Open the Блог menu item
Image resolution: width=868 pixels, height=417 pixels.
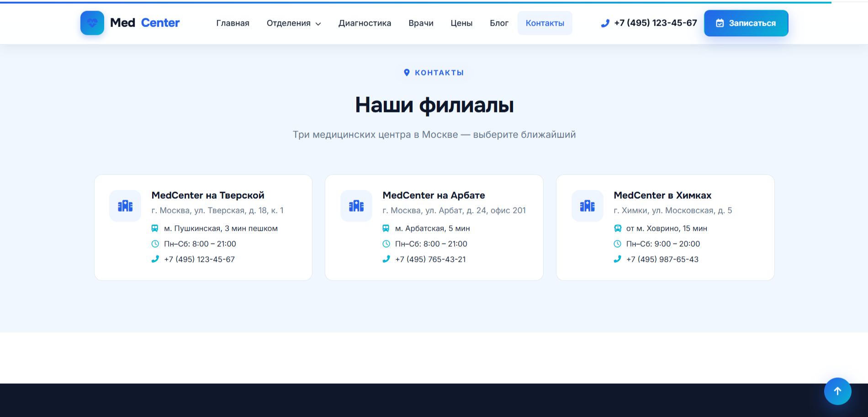pyautogui.click(x=499, y=23)
